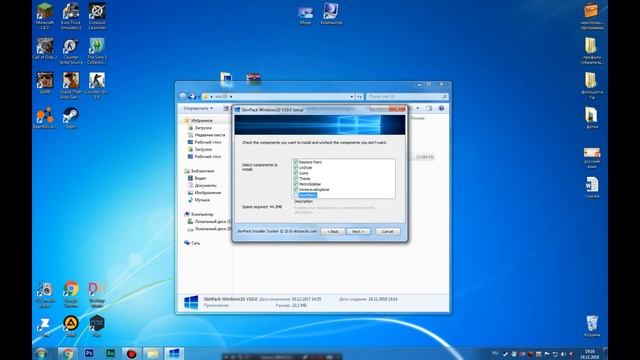
Task: Uncheck the MetroSidebar component
Action: [x=296, y=184]
